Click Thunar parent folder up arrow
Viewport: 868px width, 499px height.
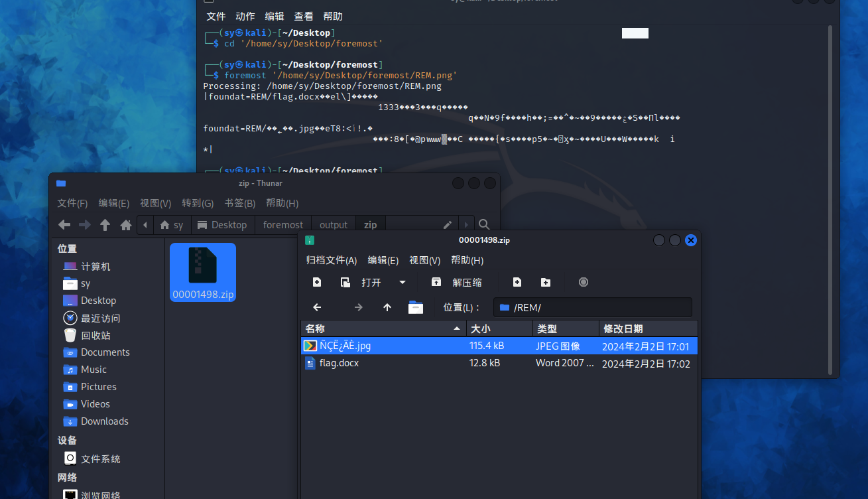[x=105, y=225]
